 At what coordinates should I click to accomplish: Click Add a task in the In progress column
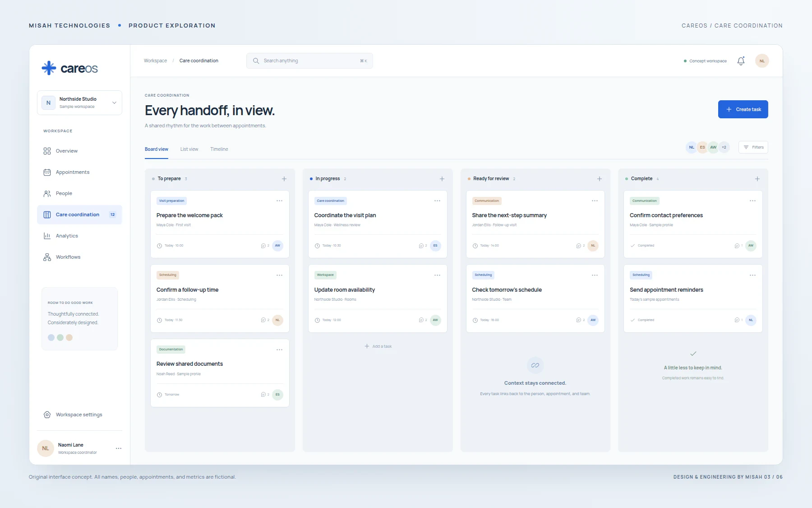pyautogui.click(x=378, y=346)
